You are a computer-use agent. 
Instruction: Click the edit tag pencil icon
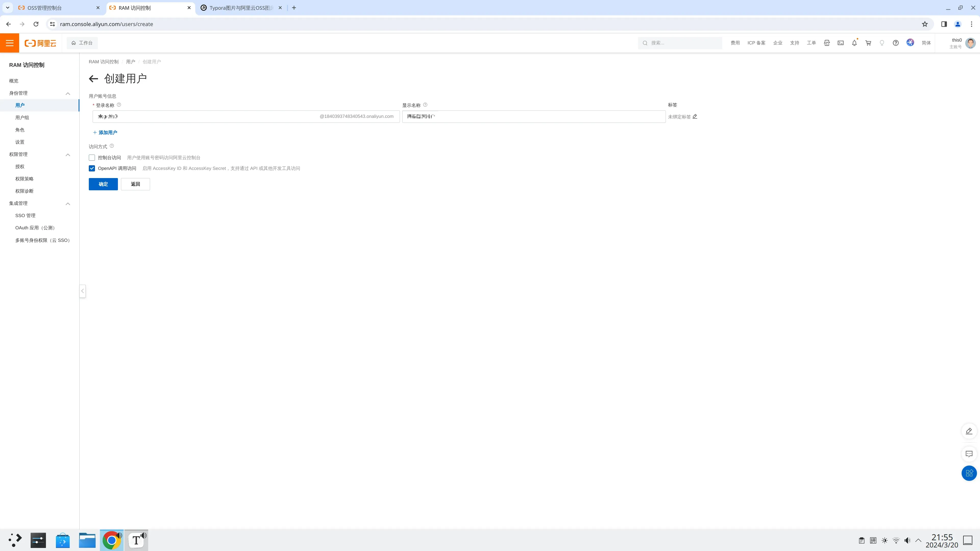pos(695,116)
